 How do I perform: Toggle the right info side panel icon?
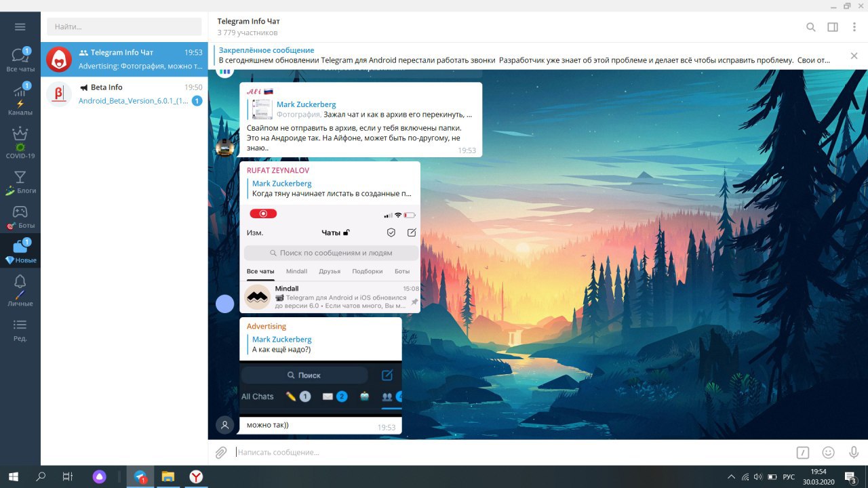point(833,27)
